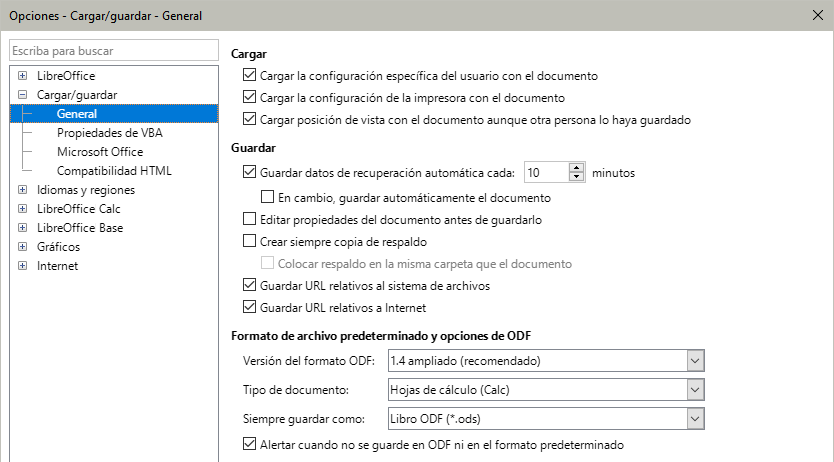Select the Cargar/guardar tree label
The width and height of the screenshot is (834, 462).
[x=77, y=95]
